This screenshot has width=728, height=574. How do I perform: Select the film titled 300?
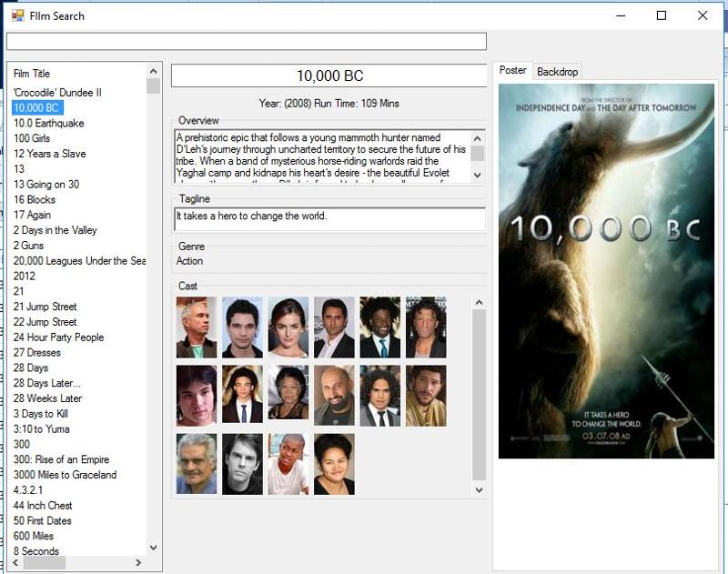click(x=21, y=445)
